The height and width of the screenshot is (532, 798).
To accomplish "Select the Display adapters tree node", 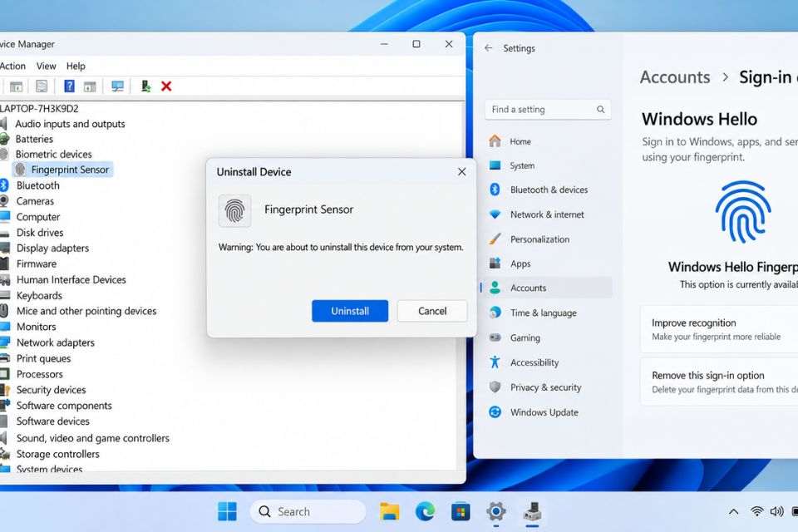I will click(x=52, y=248).
